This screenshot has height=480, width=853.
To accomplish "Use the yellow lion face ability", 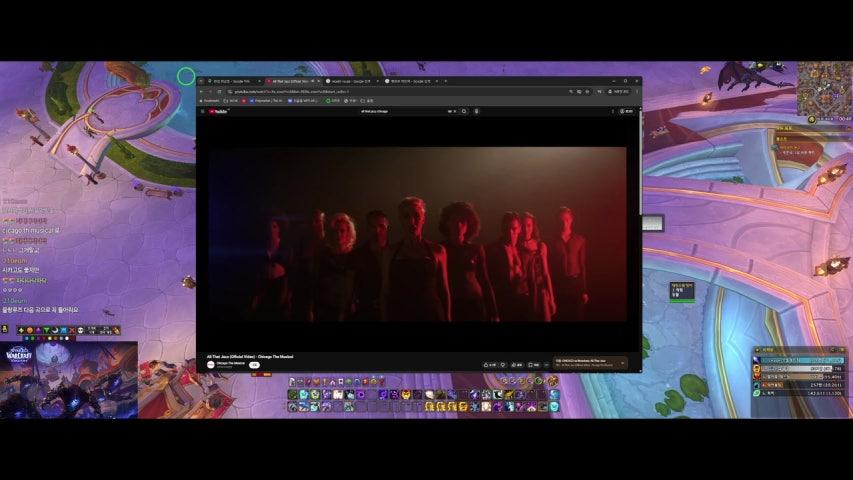I will 406,395.
